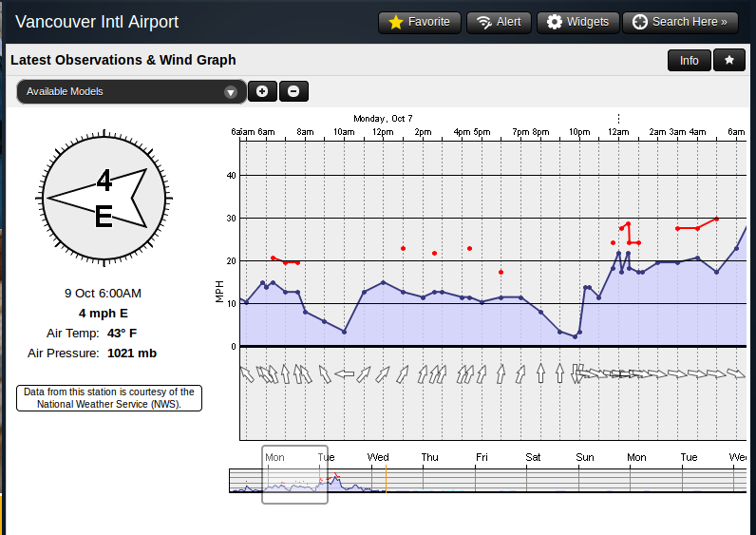Viewport: 756px width, 535px height.
Task: Open the Alert settings
Action: click(499, 22)
